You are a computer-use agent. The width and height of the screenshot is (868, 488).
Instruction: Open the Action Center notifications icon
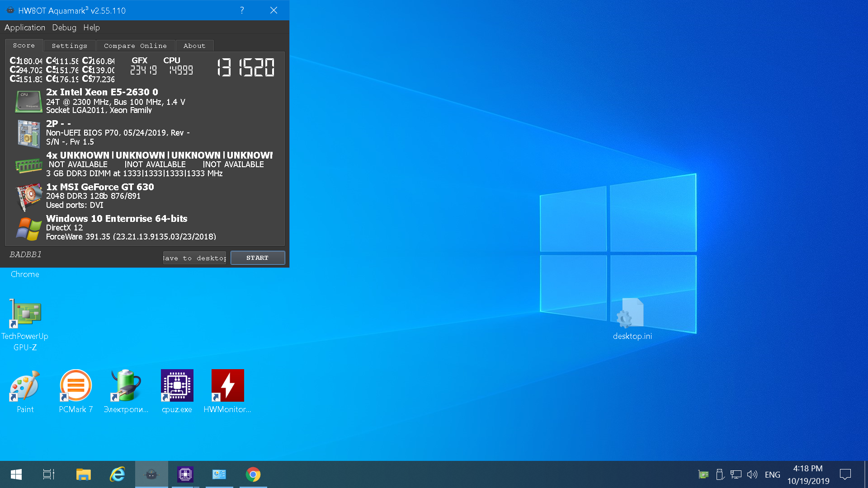tap(845, 474)
